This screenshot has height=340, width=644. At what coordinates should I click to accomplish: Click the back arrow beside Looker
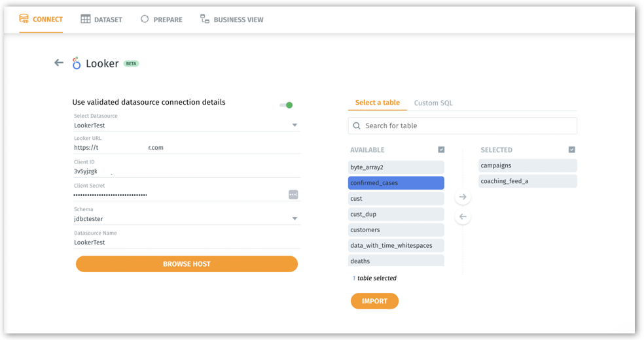click(59, 63)
